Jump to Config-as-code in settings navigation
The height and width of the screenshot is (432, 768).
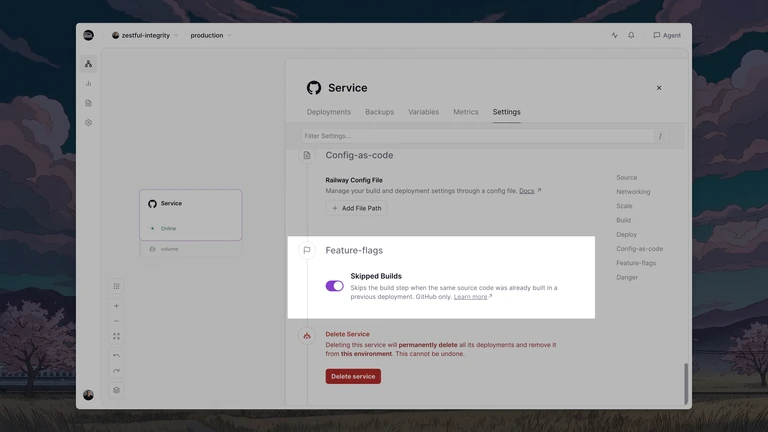point(639,248)
